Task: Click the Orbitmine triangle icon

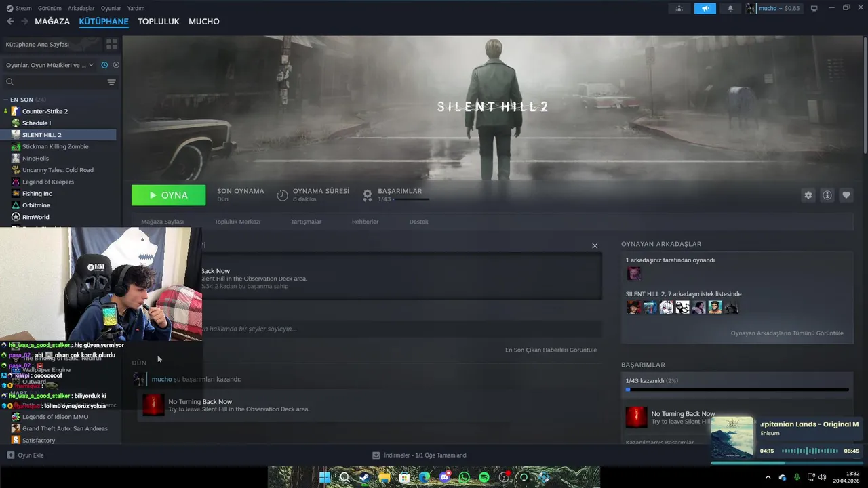Action: tap(16, 205)
